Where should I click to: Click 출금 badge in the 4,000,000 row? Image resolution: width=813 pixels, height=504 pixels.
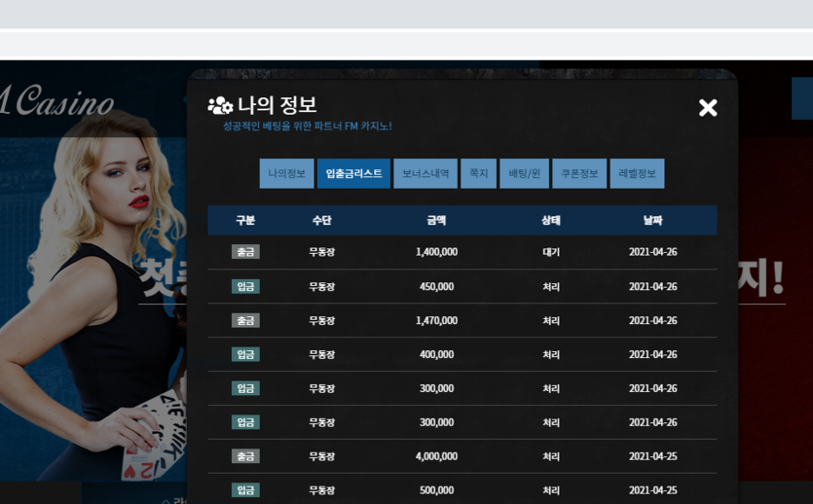coord(245,456)
